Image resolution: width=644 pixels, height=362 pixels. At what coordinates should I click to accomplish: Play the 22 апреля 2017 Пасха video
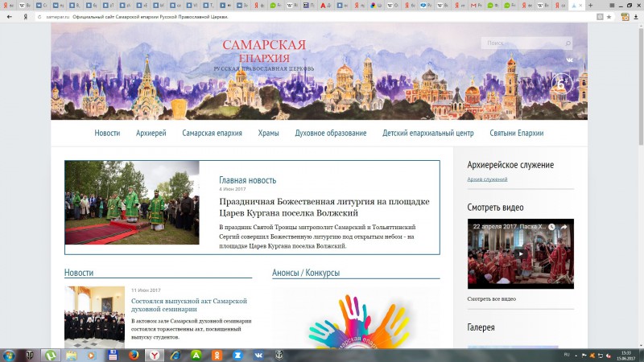click(x=520, y=253)
